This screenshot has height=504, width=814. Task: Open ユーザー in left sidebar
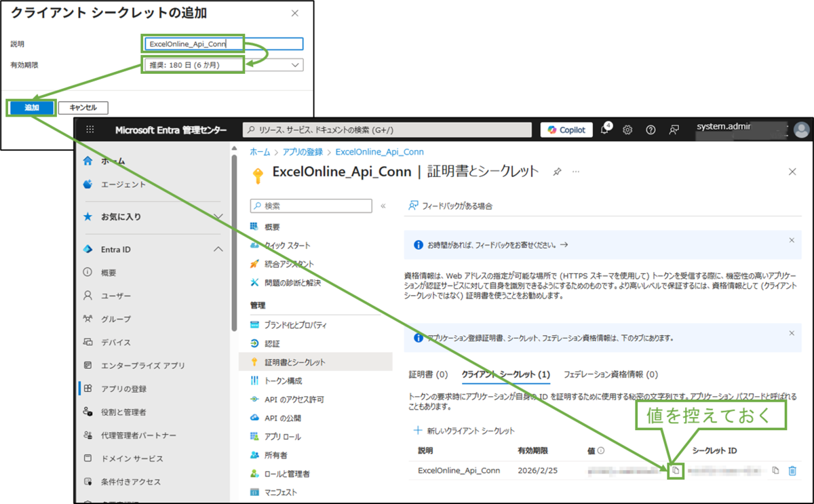click(x=116, y=296)
